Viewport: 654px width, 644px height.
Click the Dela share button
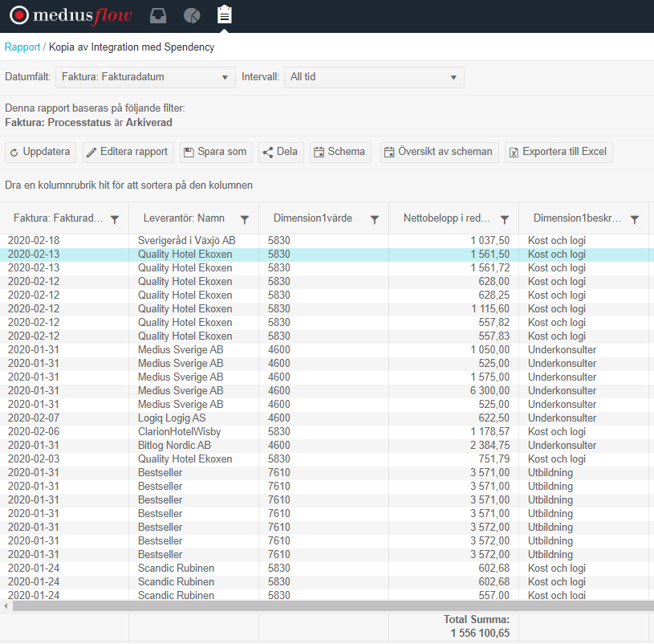(x=281, y=152)
